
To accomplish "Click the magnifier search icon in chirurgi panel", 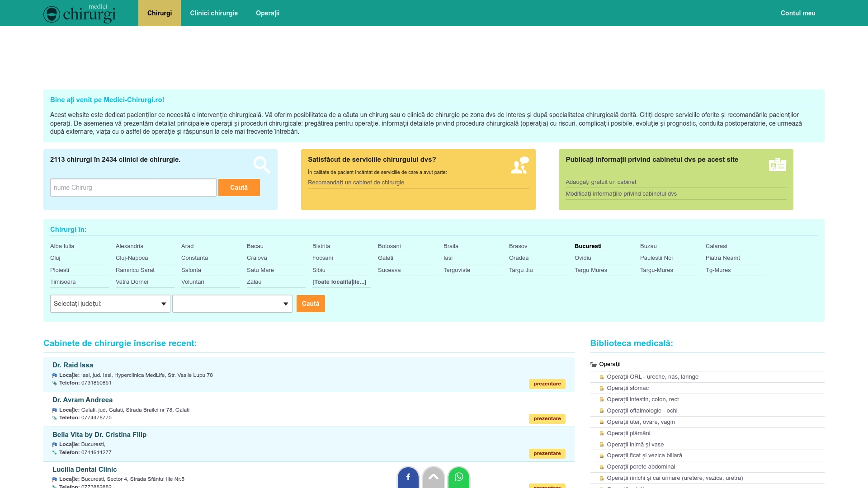I will point(261,164).
